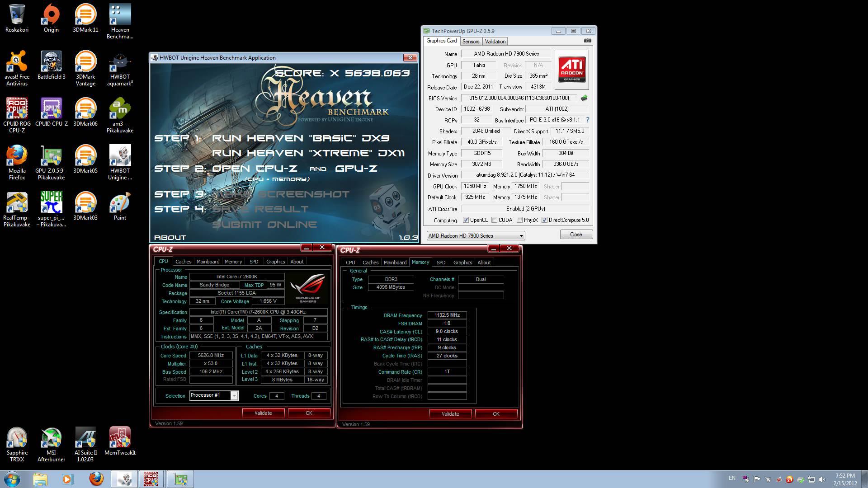868x488 pixels.
Task: Open the 3DMark 11 desktop icon
Action: [85, 18]
